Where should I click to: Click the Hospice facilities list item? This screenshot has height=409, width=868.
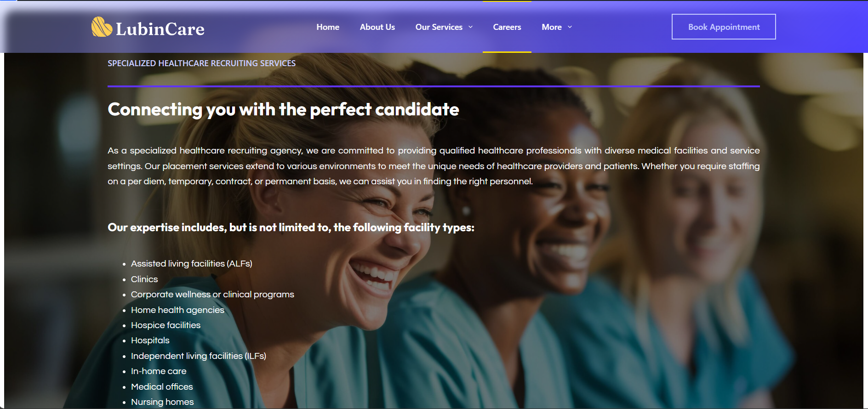tap(166, 325)
